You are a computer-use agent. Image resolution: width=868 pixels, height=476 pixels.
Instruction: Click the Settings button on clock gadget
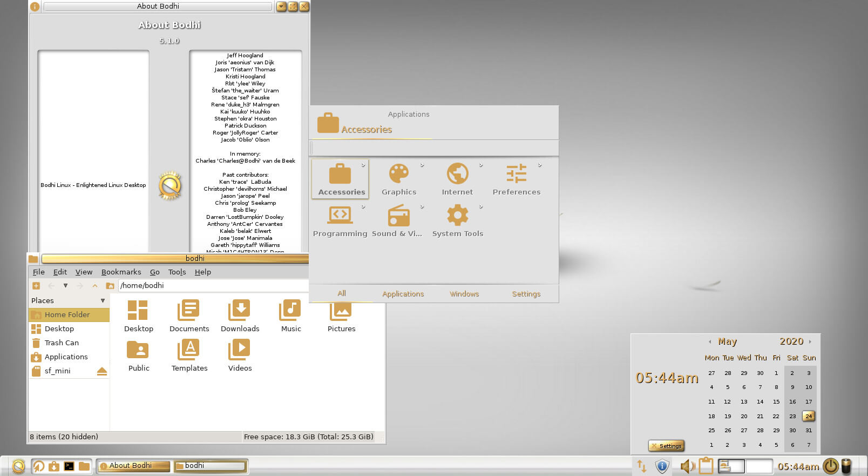[x=667, y=446]
